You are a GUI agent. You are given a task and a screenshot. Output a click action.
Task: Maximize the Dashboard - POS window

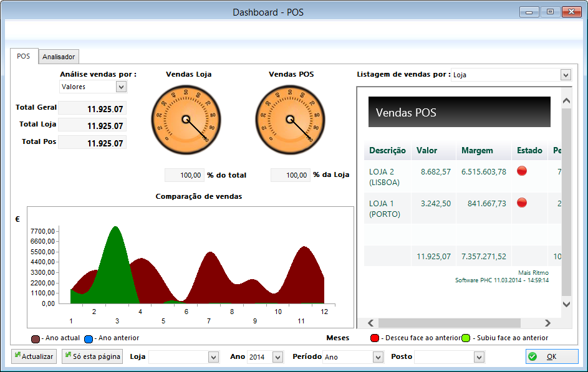pos(550,12)
